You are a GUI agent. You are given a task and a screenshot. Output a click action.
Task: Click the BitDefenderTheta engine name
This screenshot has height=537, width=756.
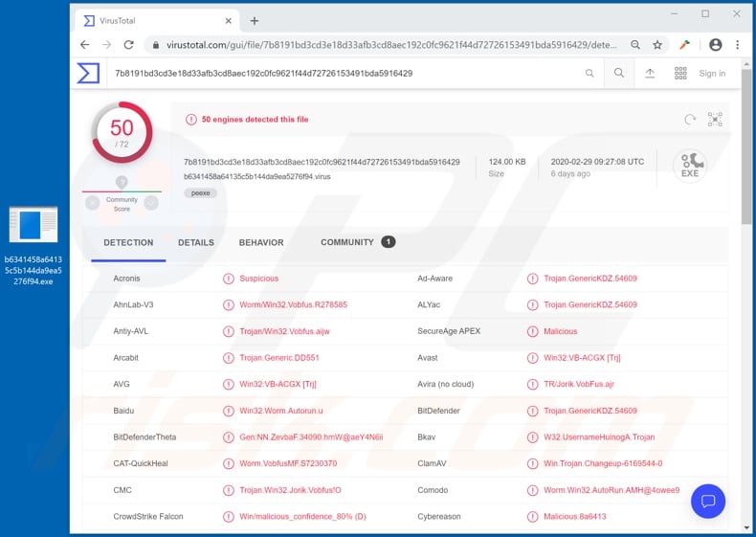click(x=145, y=437)
